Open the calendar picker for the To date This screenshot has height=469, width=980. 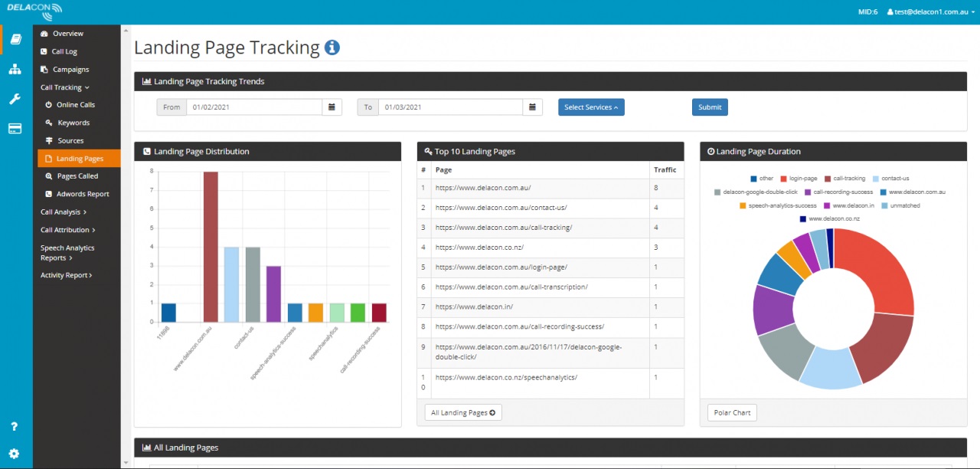tap(534, 107)
